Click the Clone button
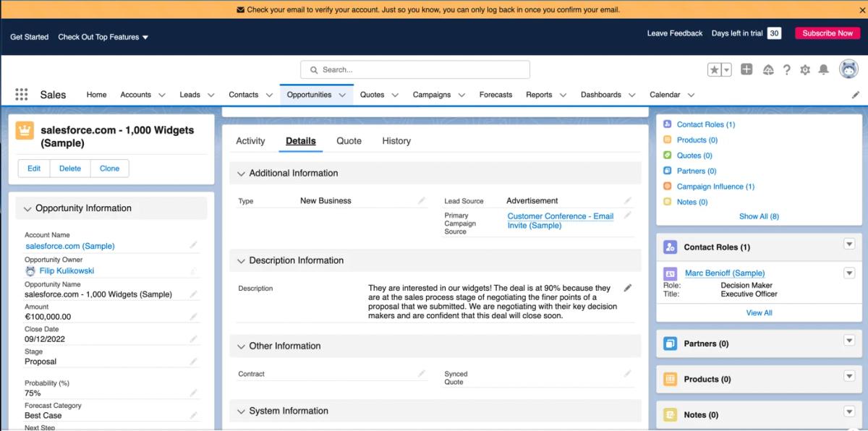 tap(109, 168)
